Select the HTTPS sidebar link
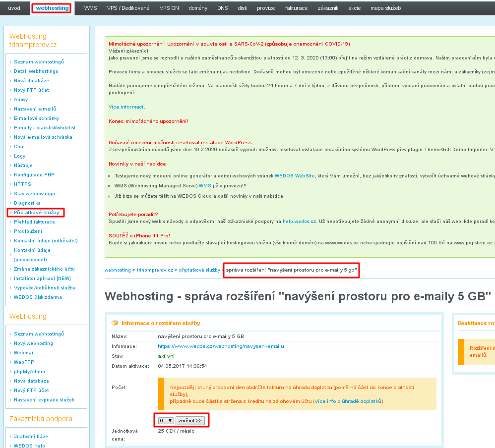Image resolution: width=495 pixels, height=448 pixels. pyautogui.click(x=22, y=184)
